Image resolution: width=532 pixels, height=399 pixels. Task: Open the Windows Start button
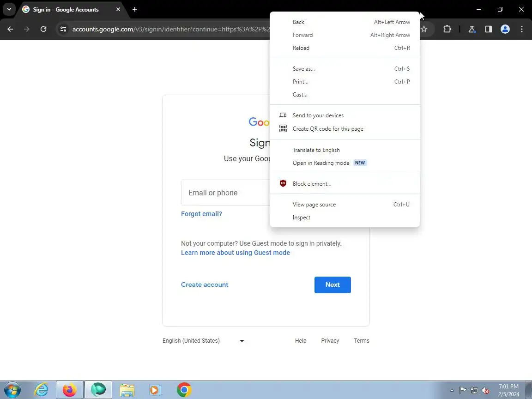pyautogui.click(x=12, y=390)
